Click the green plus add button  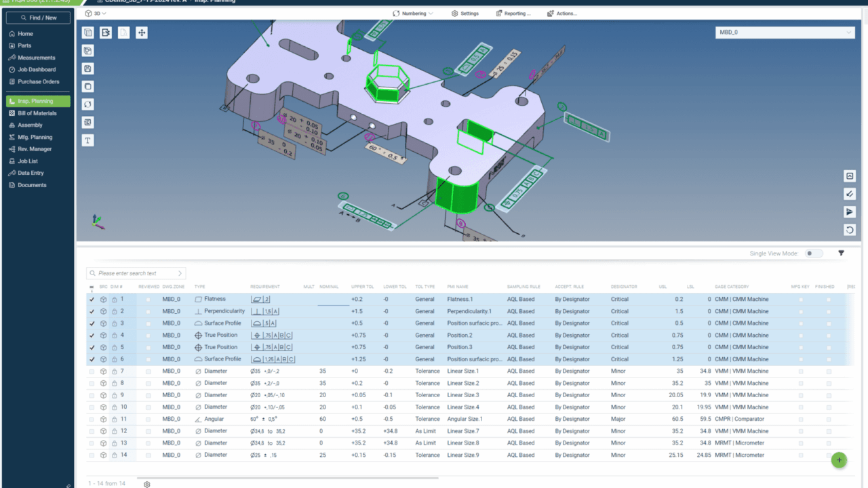click(x=839, y=460)
